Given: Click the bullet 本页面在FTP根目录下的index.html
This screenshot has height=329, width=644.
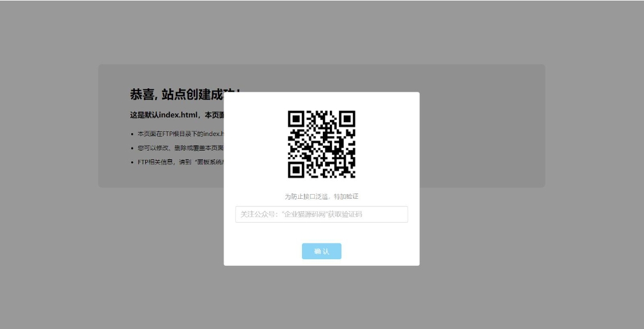Looking at the screenshot, I should (181, 134).
